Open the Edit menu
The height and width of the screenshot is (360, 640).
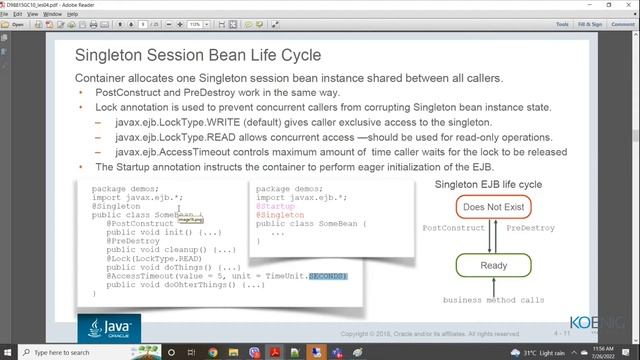(x=18, y=14)
